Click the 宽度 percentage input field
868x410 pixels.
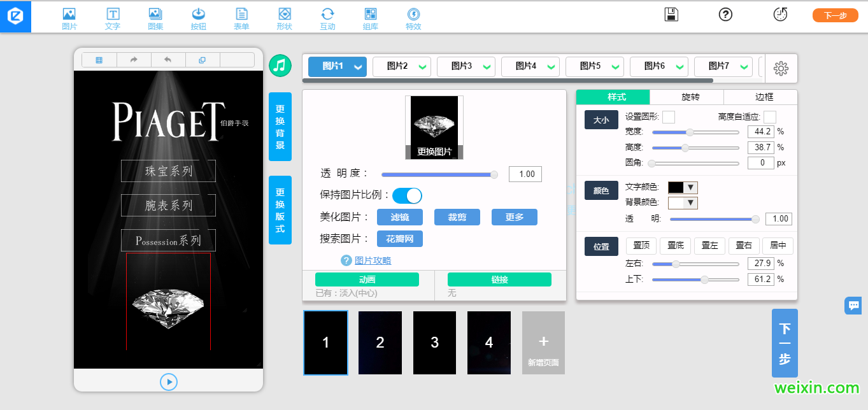(x=760, y=132)
